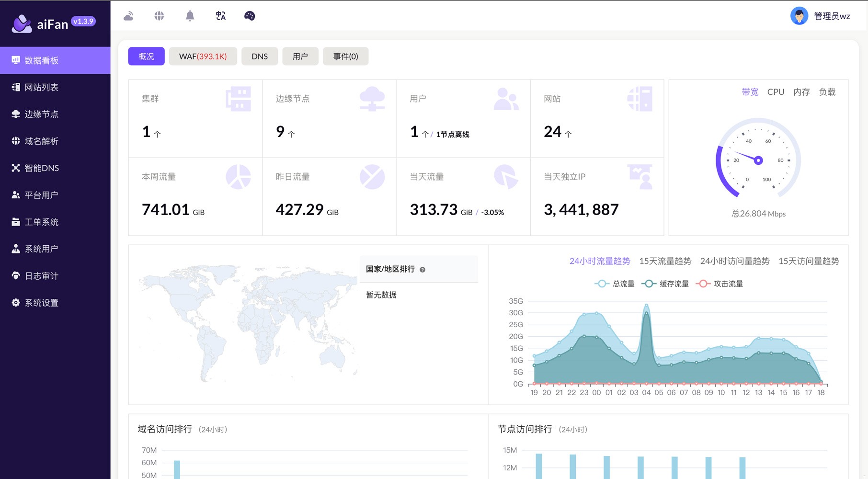Open 边缘节点 in the sidebar
The height and width of the screenshot is (479, 868).
(42, 114)
